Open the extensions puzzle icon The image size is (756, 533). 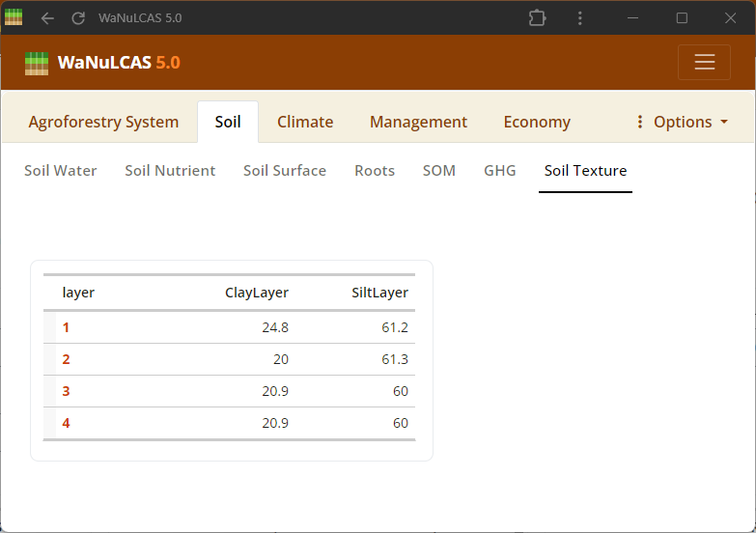(x=537, y=18)
